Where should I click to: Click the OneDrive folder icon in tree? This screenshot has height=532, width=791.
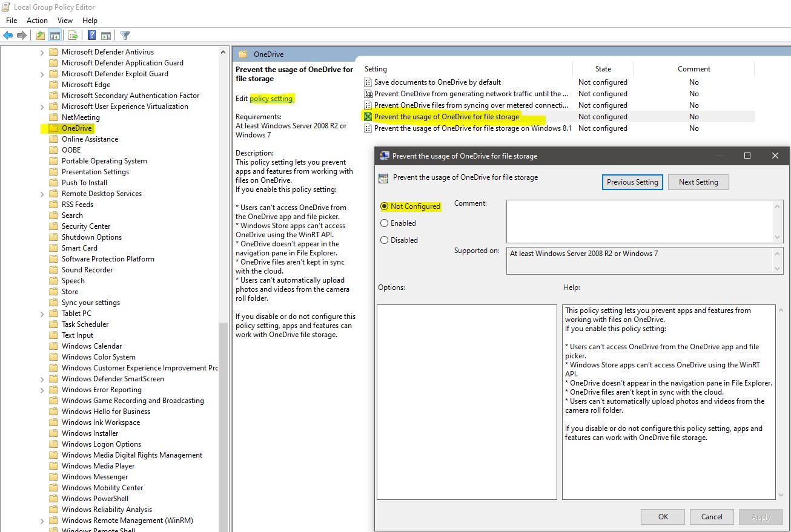tap(53, 128)
